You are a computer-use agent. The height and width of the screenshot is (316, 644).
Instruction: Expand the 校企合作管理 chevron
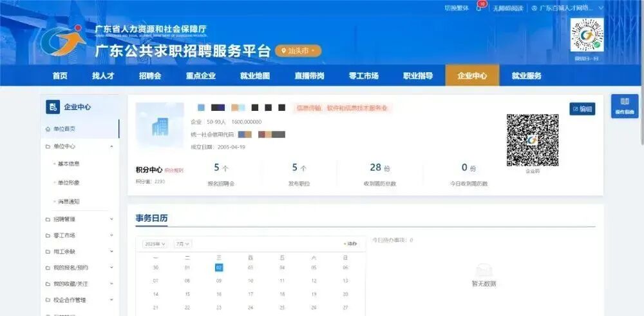pyautogui.click(x=111, y=301)
